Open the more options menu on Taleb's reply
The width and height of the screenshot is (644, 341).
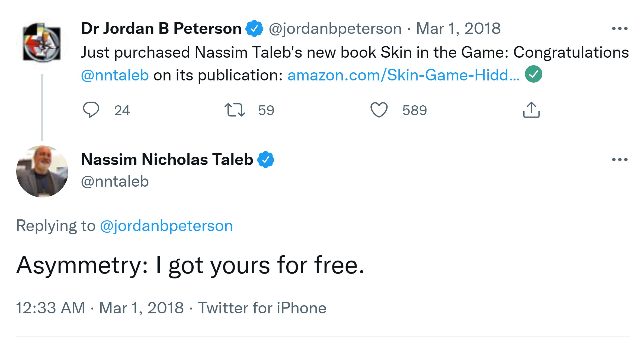point(620,160)
